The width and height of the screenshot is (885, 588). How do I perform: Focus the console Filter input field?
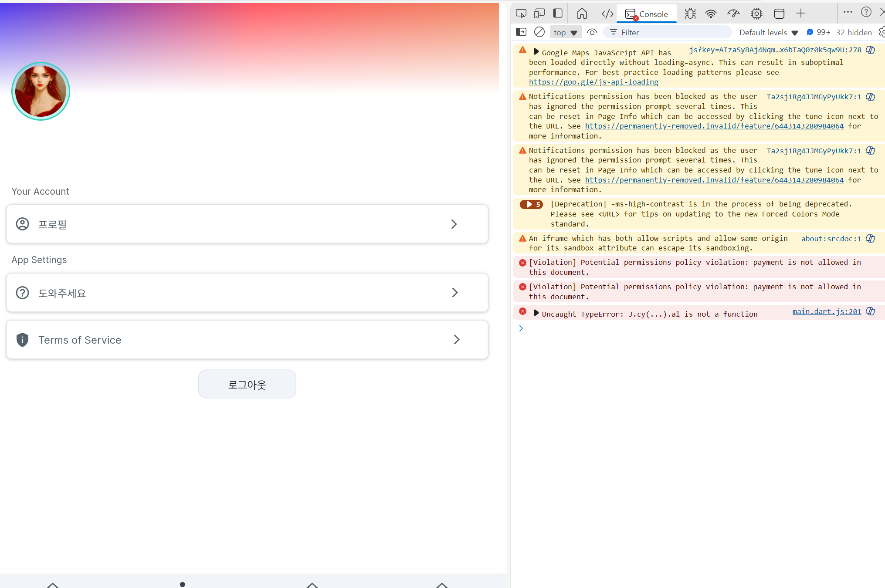coord(667,32)
